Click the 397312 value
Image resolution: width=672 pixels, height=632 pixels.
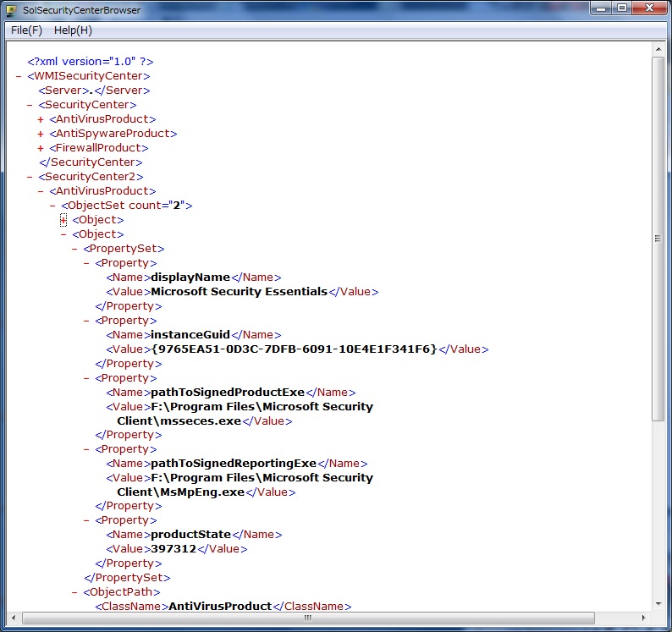tap(174, 549)
